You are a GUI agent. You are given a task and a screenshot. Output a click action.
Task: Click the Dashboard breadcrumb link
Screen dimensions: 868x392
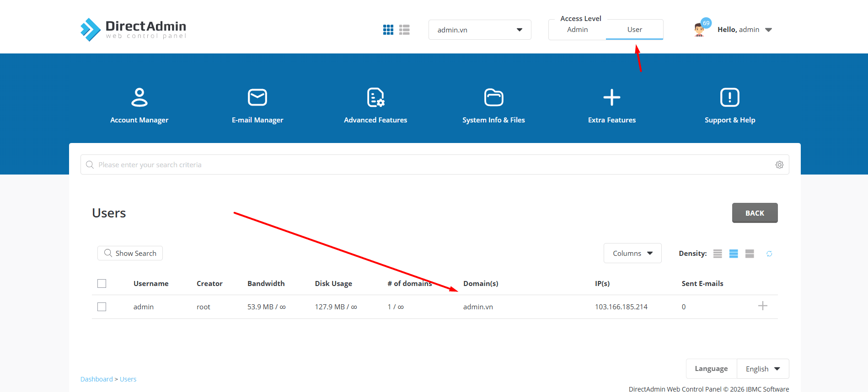pos(96,379)
